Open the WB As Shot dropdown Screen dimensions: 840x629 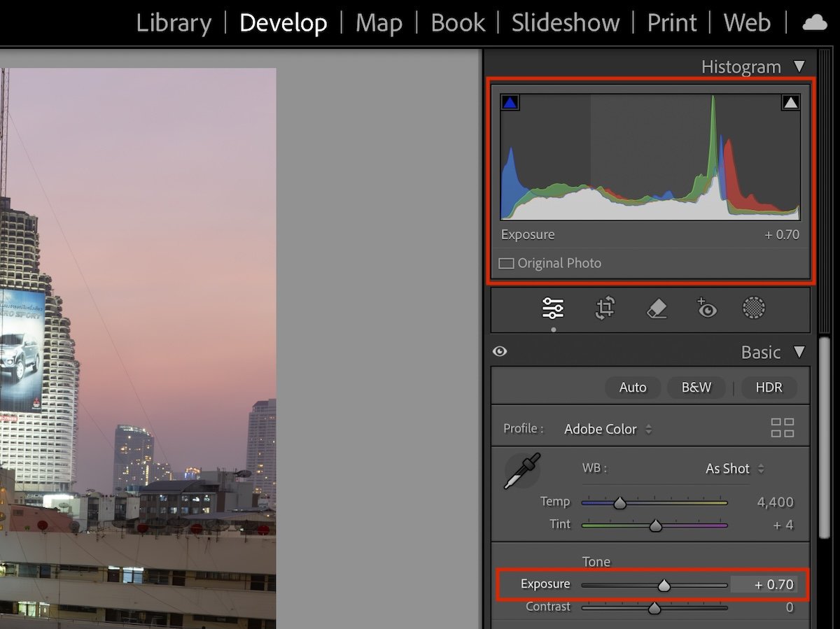click(727, 469)
